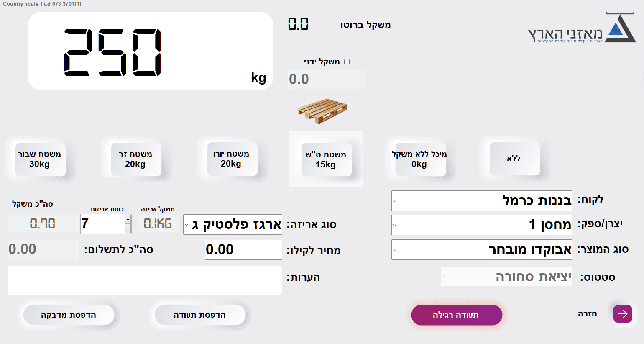Choose מיכל ללא משקל 0kg option
644x344 pixels.
click(420, 159)
